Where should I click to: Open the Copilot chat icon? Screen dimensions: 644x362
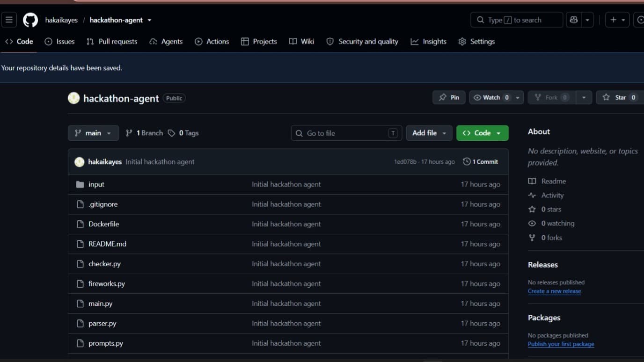click(x=574, y=20)
